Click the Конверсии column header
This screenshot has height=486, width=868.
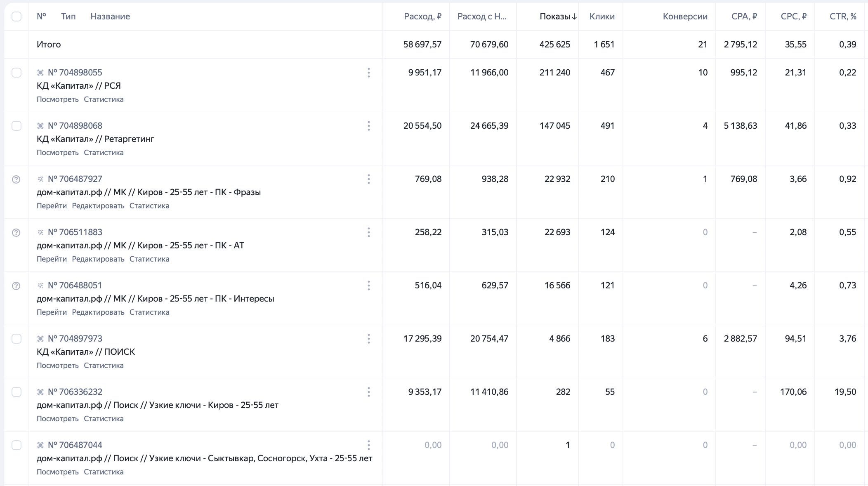pyautogui.click(x=685, y=17)
